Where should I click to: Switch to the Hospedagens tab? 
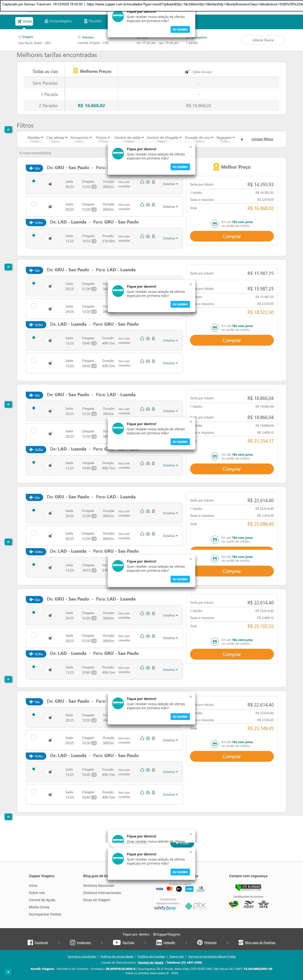tap(58, 21)
